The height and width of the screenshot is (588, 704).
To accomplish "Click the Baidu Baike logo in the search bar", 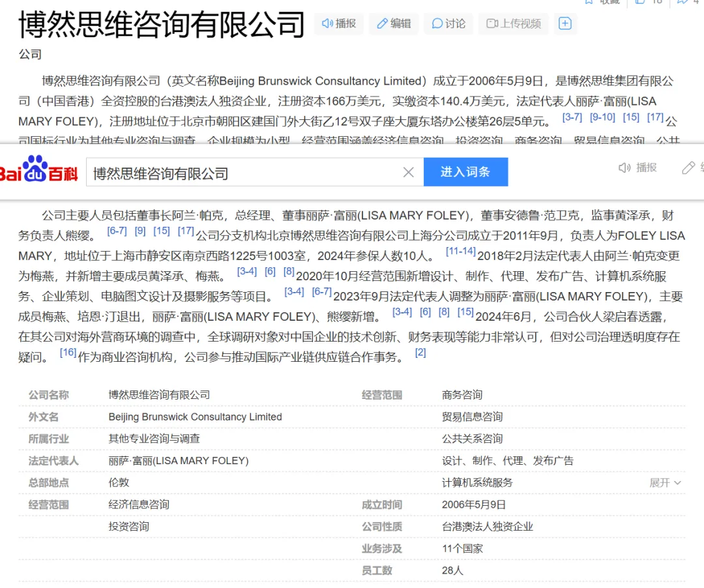I will point(38,169).
